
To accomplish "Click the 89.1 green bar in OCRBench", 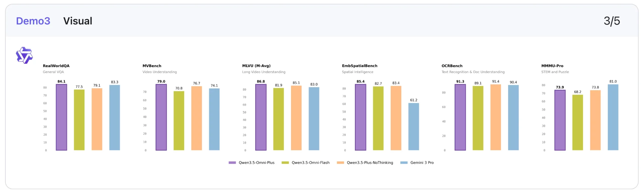I will [478, 118].
